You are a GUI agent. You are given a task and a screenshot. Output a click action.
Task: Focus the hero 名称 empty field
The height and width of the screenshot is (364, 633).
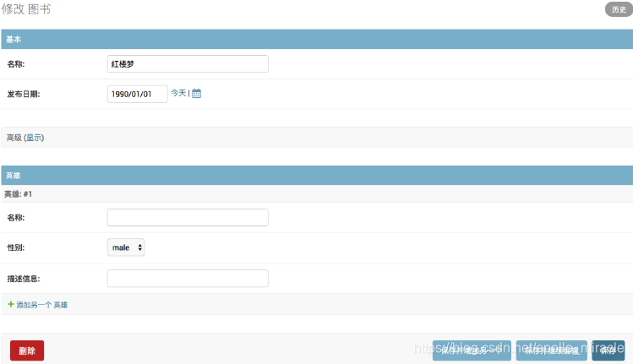point(188,218)
